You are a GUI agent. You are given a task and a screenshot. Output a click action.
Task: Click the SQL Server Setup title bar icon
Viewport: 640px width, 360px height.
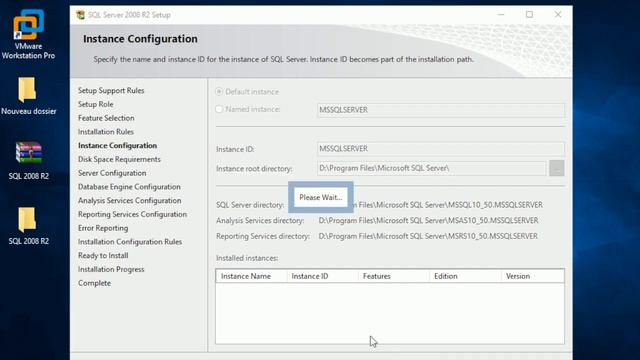[80, 15]
